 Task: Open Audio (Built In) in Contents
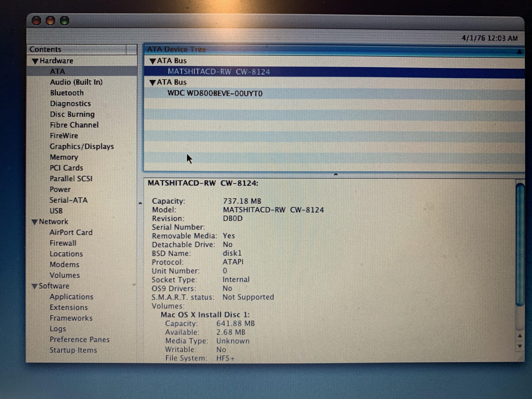click(76, 82)
